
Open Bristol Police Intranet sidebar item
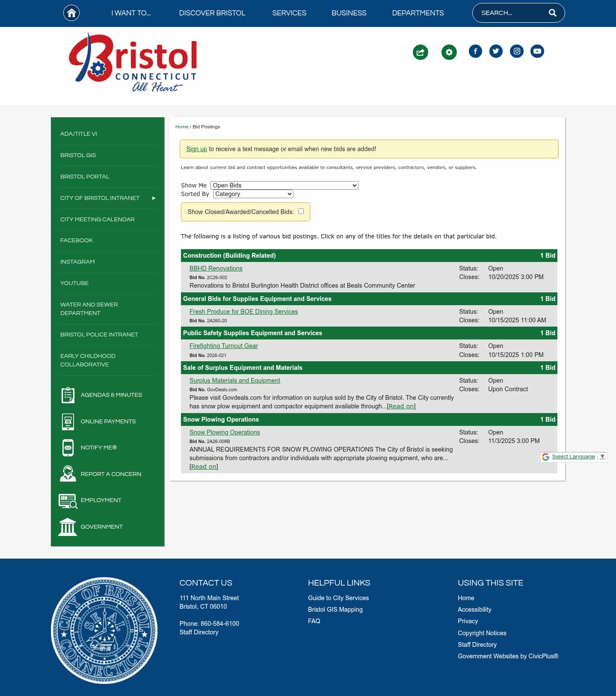99,335
